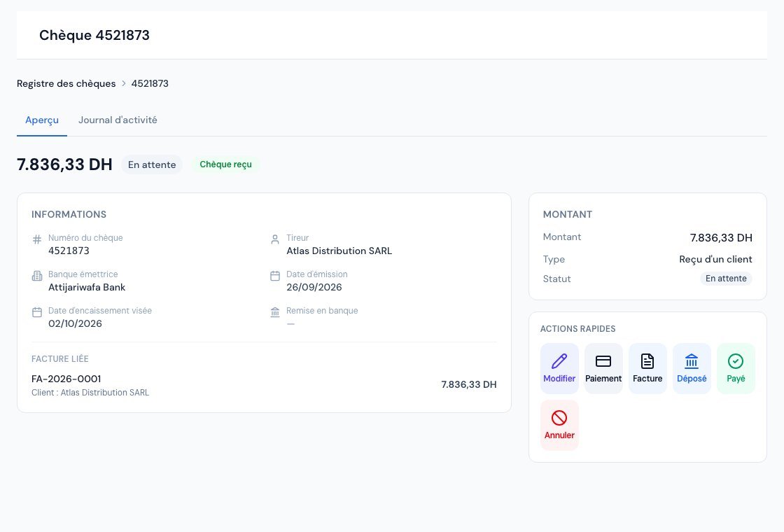This screenshot has width=784, height=532.
Task: Select the Facture document icon
Action: click(x=647, y=361)
